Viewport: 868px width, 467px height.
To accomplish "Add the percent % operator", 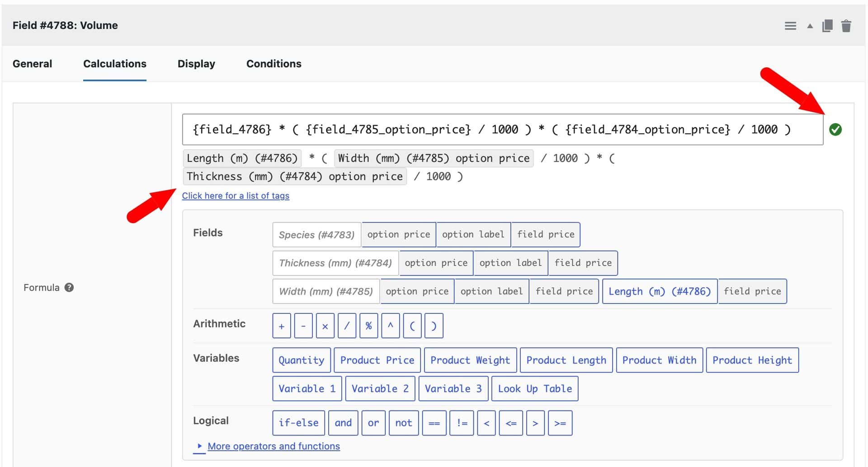I will tap(368, 326).
